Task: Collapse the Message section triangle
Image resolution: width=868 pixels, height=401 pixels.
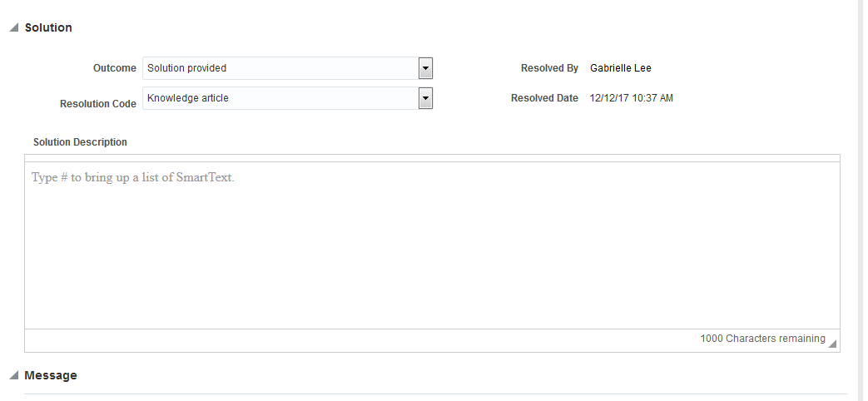Action: pos(13,376)
